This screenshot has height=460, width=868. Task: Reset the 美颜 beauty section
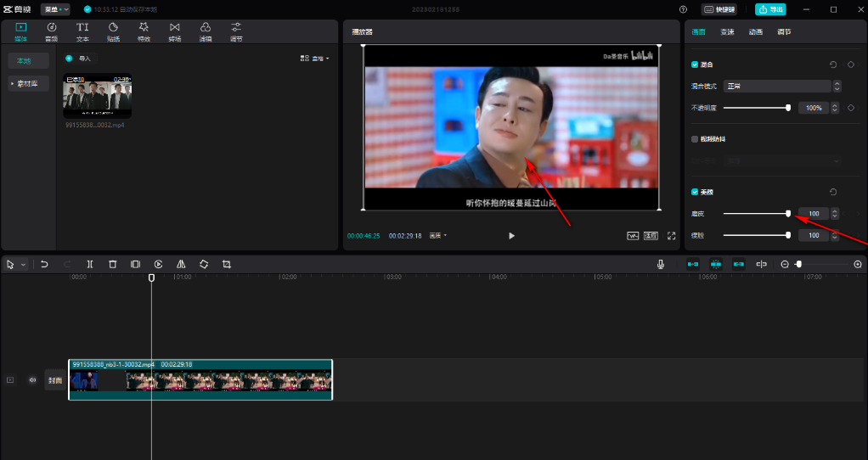(833, 192)
